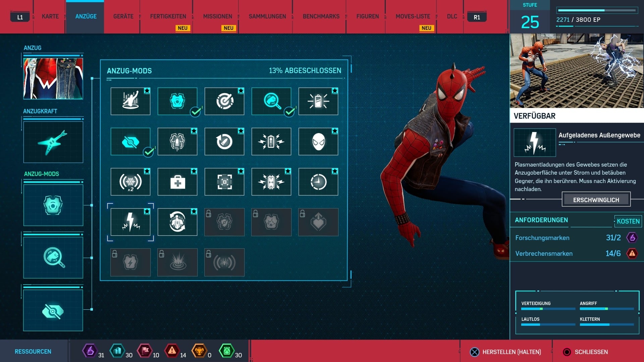The height and width of the screenshot is (362, 644).
Task: Select the cracked-battery sparks mod icon
Action: (x=271, y=182)
